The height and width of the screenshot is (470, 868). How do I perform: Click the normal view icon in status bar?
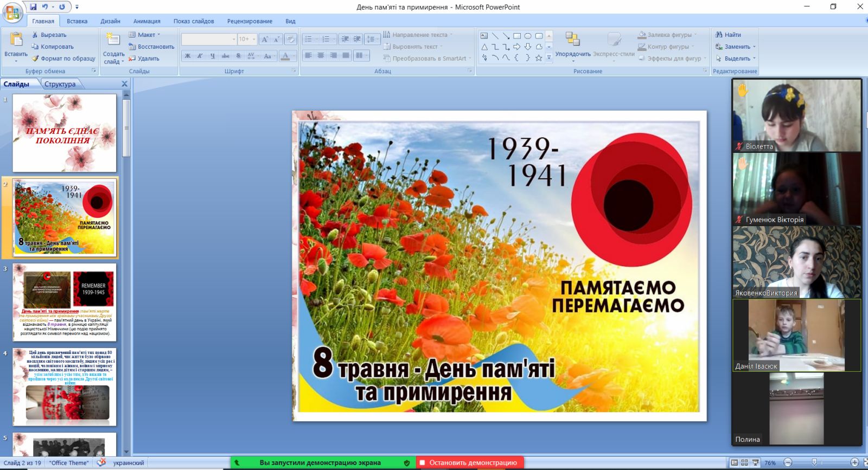pyautogui.click(x=735, y=462)
